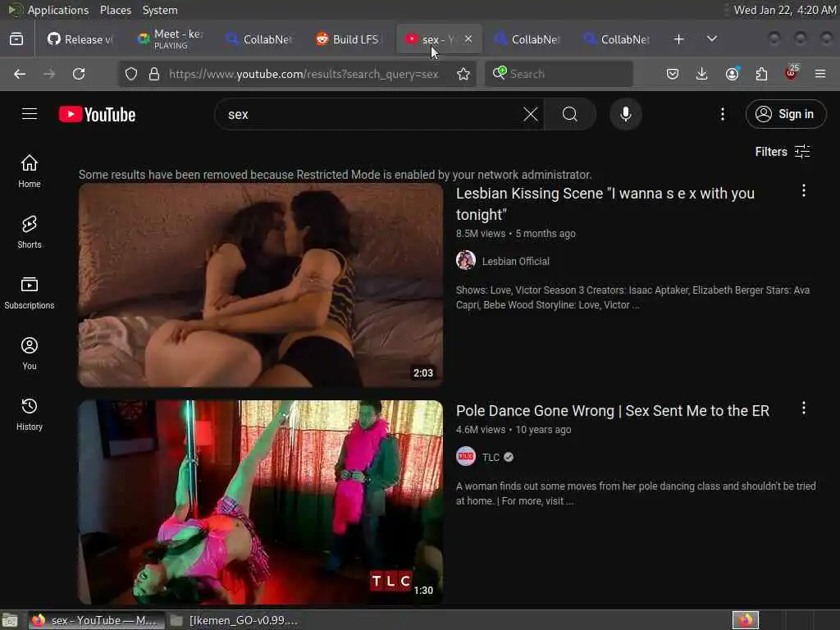Start voice search with the microphone
840x630 pixels.
click(x=626, y=114)
